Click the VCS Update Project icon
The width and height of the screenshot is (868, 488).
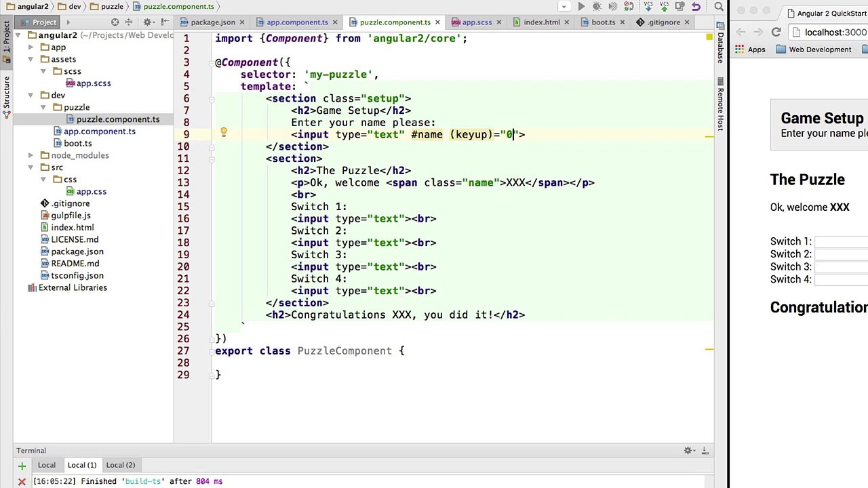pos(648,7)
